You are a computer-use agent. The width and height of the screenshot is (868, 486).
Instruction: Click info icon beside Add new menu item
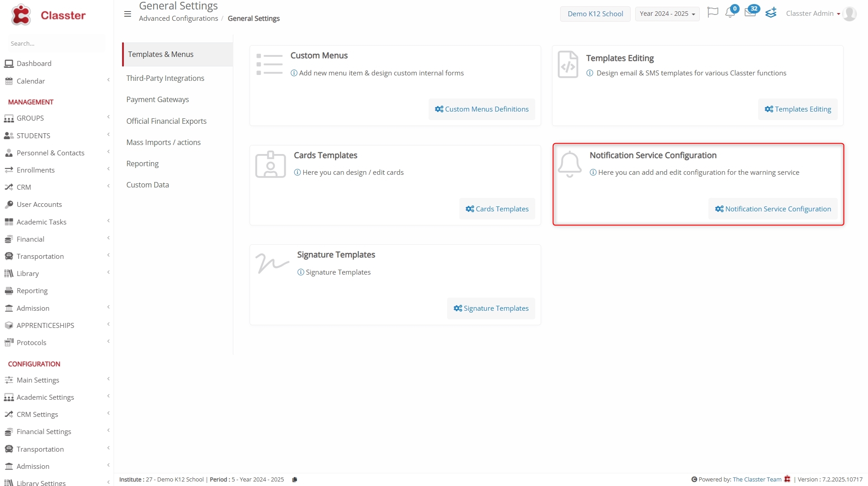(x=294, y=73)
